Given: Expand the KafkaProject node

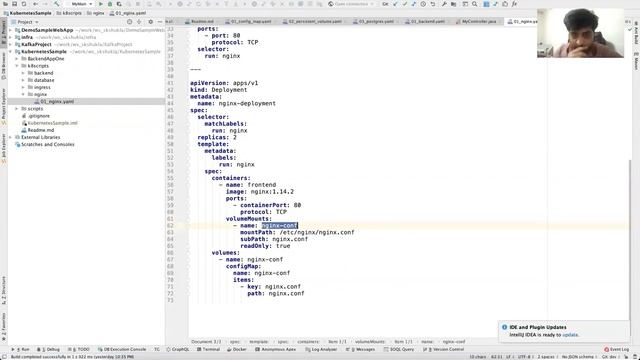Looking at the screenshot, I should coord(11,44).
